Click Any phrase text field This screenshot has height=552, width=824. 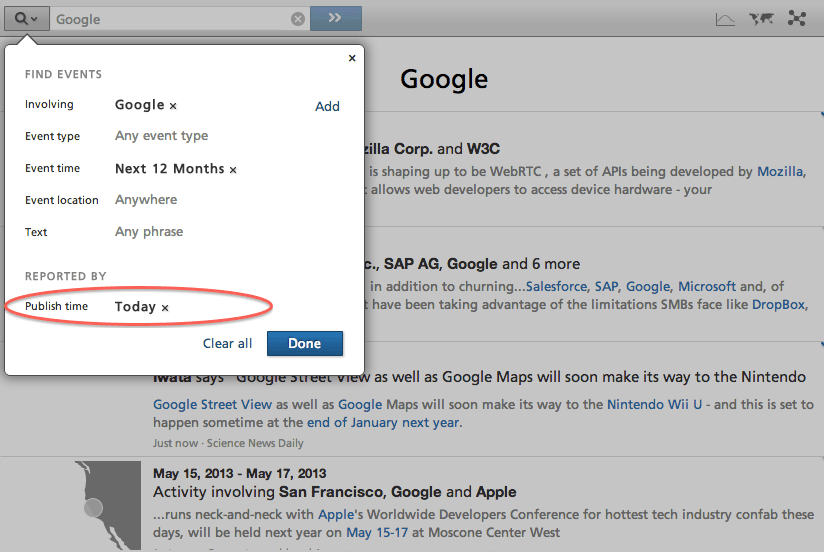click(x=149, y=231)
